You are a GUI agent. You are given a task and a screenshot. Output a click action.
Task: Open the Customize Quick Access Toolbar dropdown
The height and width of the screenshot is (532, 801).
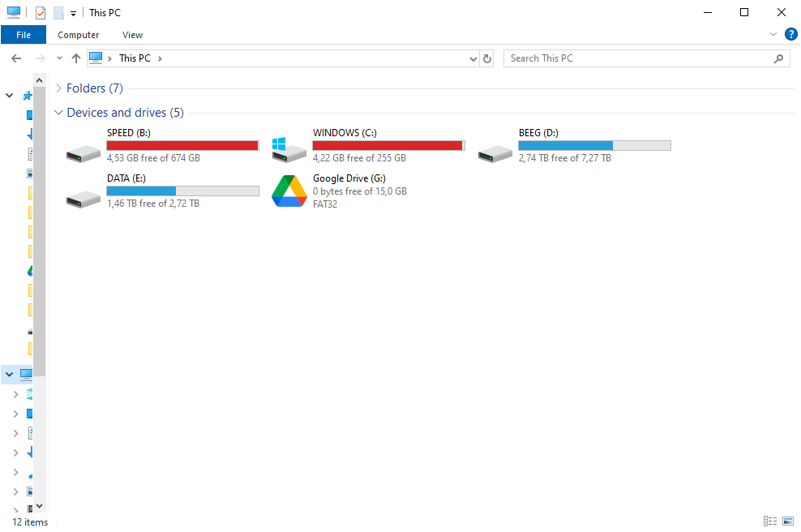tap(73, 14)
